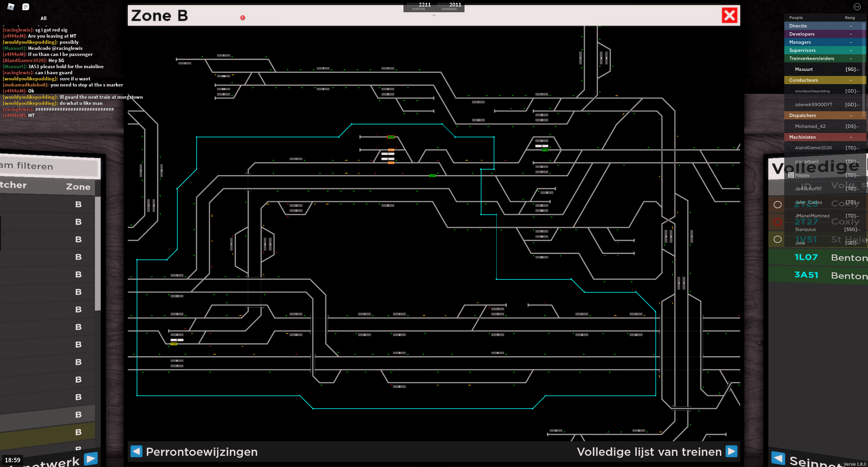Open the Roblox menu icon
This screenshot has width=868, height=467.
tap(11, 7)
